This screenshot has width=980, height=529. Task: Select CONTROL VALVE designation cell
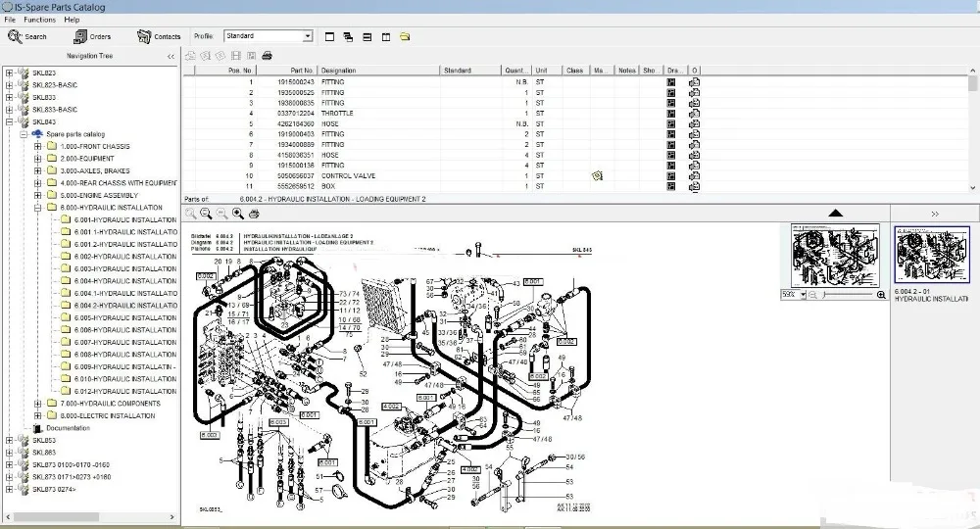348,175
